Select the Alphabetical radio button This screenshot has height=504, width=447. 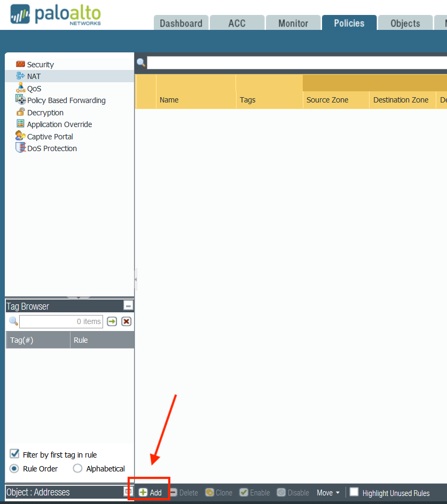(x=77, y=469)
